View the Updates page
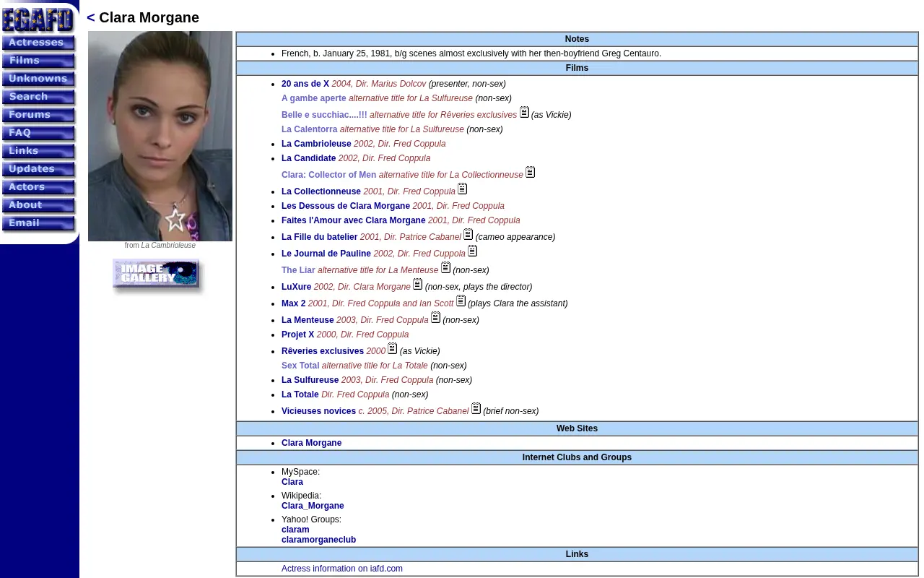This screenshot has width=924, height=578. [38, 170]
